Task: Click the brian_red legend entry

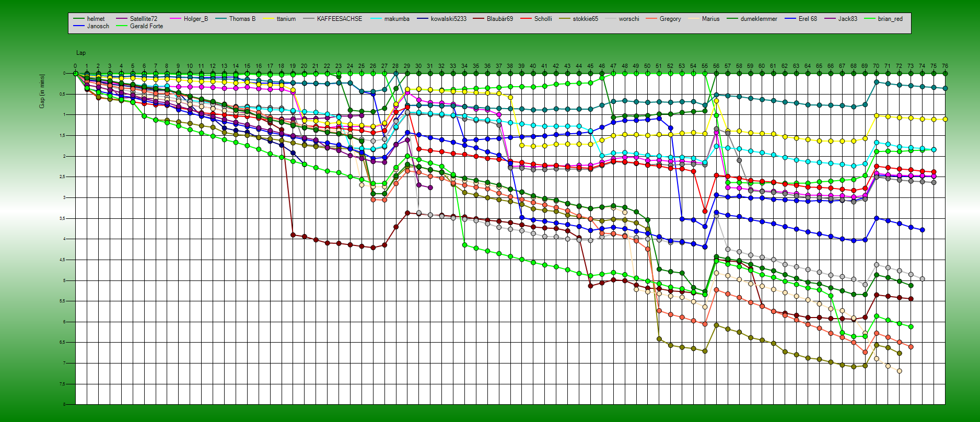Action: pos(890,19)
